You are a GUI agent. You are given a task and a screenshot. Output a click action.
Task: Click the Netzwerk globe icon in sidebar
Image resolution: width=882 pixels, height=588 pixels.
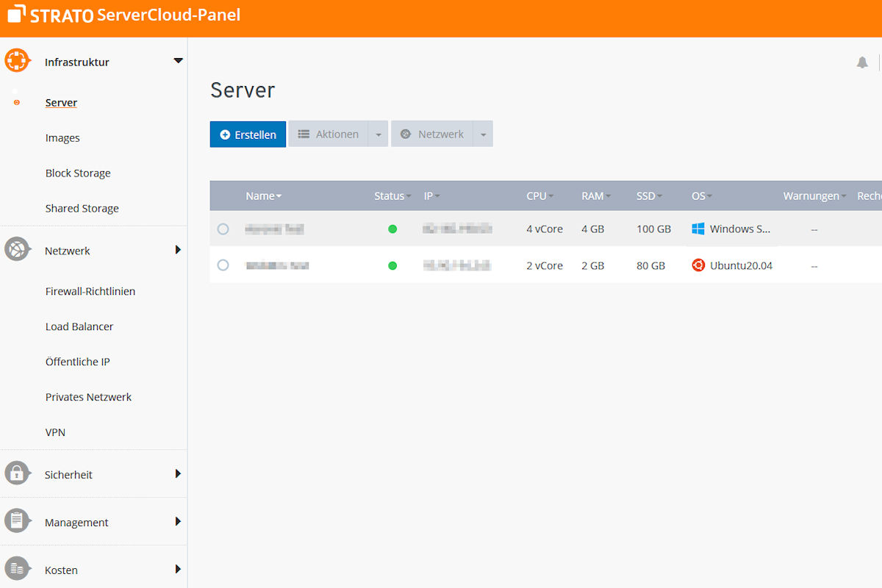(17, 249)
